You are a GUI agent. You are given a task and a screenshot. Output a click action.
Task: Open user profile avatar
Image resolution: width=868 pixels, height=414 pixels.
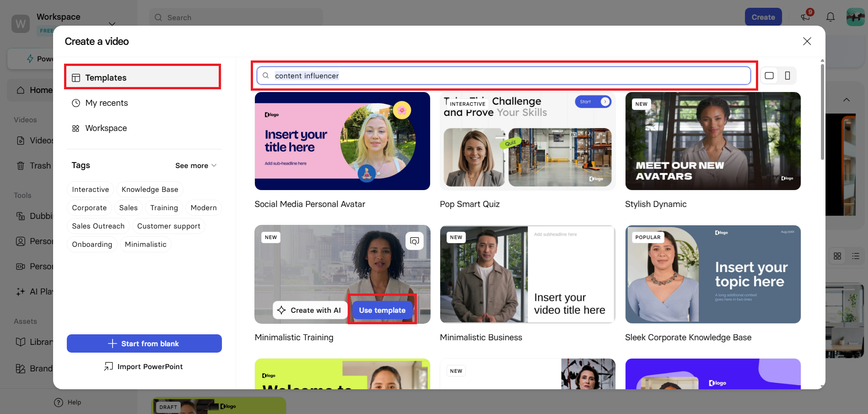(x=855, y=17)
